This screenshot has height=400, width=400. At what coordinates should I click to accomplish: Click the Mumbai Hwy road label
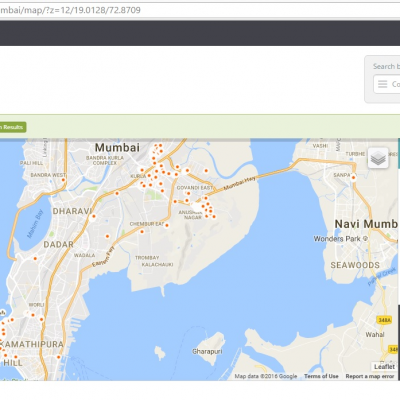[240, 183]
